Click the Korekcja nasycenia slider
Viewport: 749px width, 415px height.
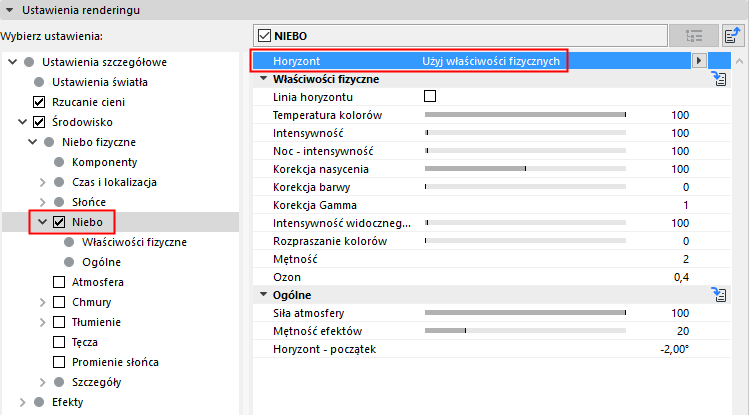pyautogui.click(x=525, y=169)
